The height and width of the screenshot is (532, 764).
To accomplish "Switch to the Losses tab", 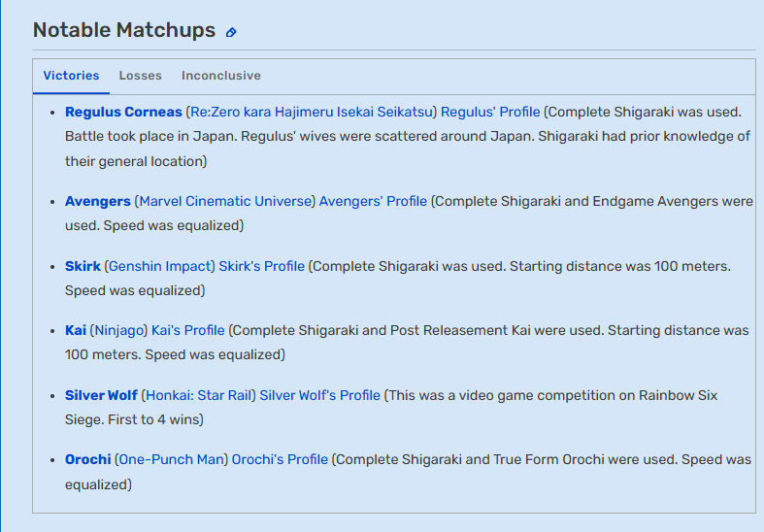I will click(x=141, y=76).
